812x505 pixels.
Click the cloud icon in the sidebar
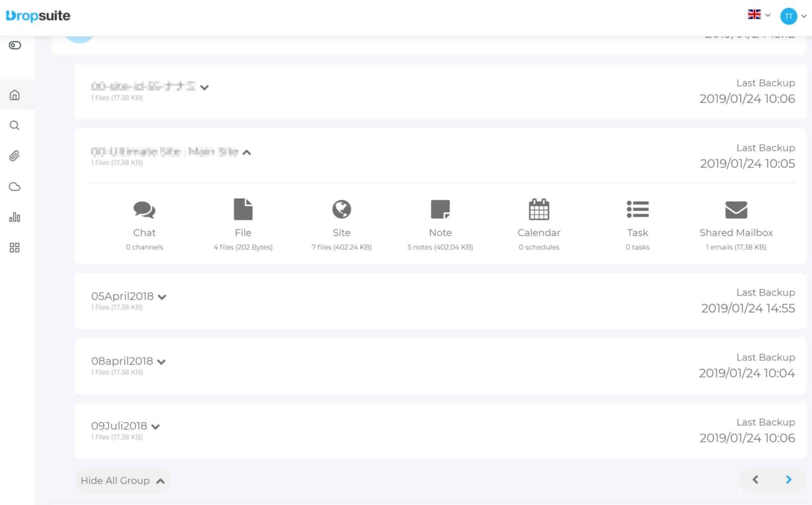[x=14, y=186]
